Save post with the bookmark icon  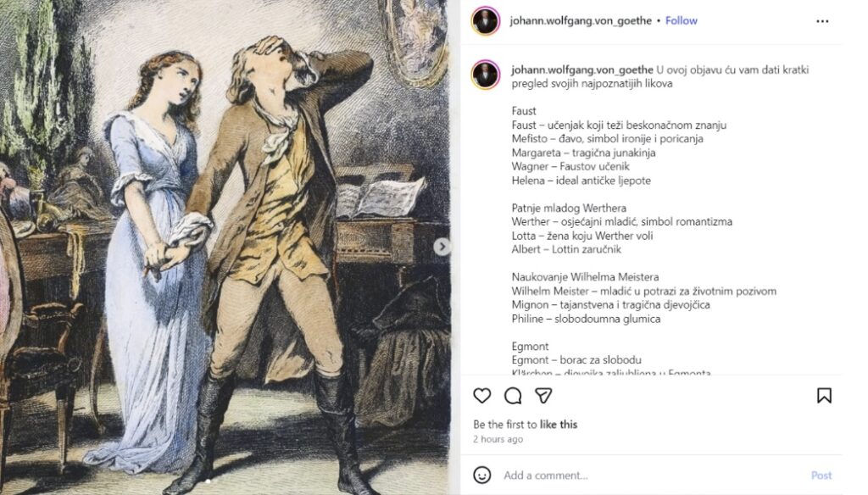coord(824,395)
